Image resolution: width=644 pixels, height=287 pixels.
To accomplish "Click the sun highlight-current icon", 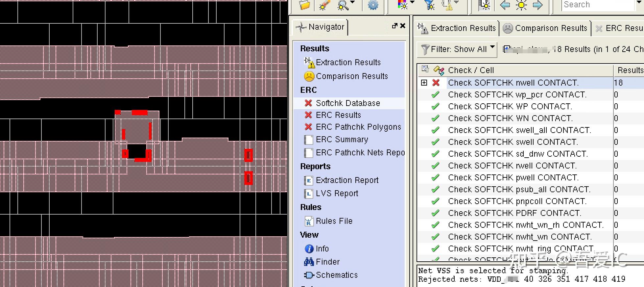I will point(521,5).
